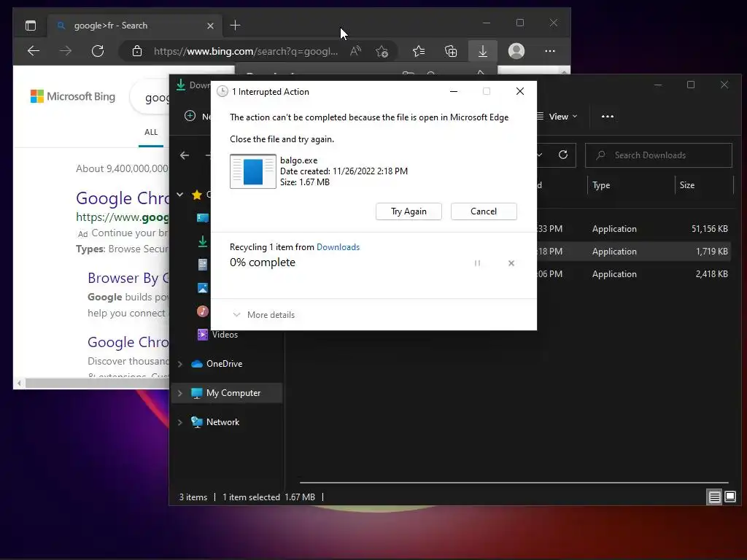Open Edge Downloads panel
Image resolution: width=747 pixels, height=560 pixels.
(483, 51)
